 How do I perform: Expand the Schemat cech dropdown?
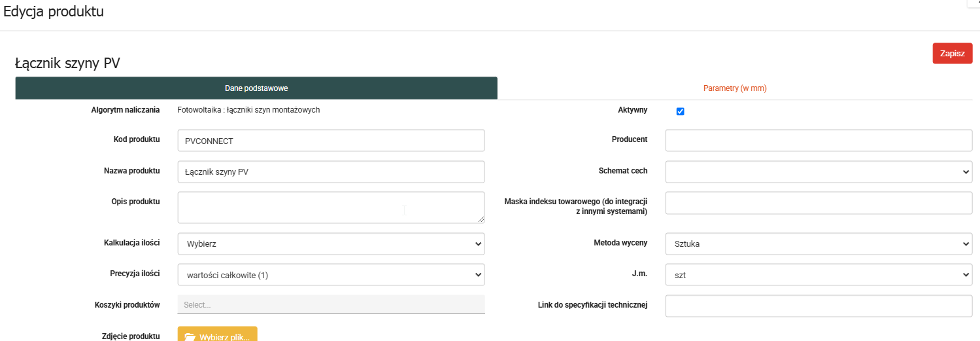(819, 171)
